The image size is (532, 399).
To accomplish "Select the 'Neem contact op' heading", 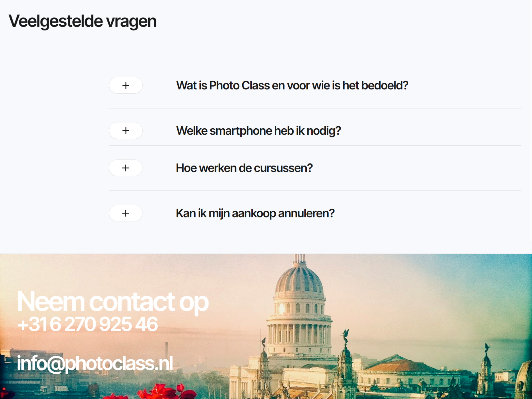I will click(x=113, y=302).
